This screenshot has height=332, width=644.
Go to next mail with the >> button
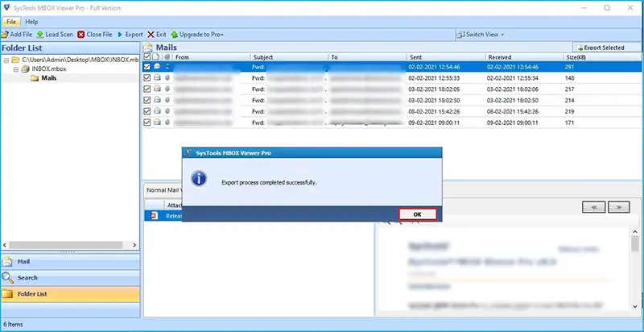(x=619, y=207)
